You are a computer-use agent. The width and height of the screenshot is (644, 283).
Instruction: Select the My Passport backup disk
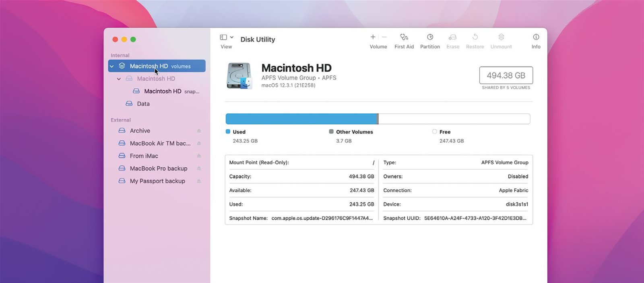click(x=157, y=181)
